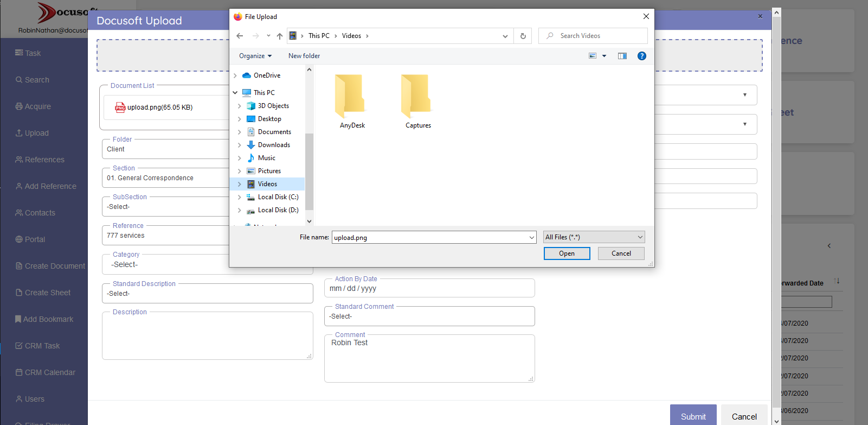This screenshot has height=425, width=868.
Task: Open the AnyDesk folder
Action: point(352,102)
